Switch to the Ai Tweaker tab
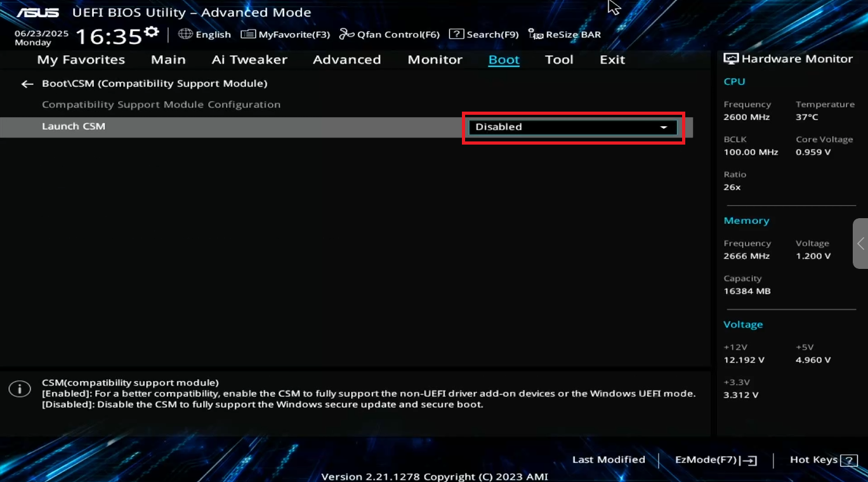The width and height of the screenshot is (868, 482). (249, 60)
